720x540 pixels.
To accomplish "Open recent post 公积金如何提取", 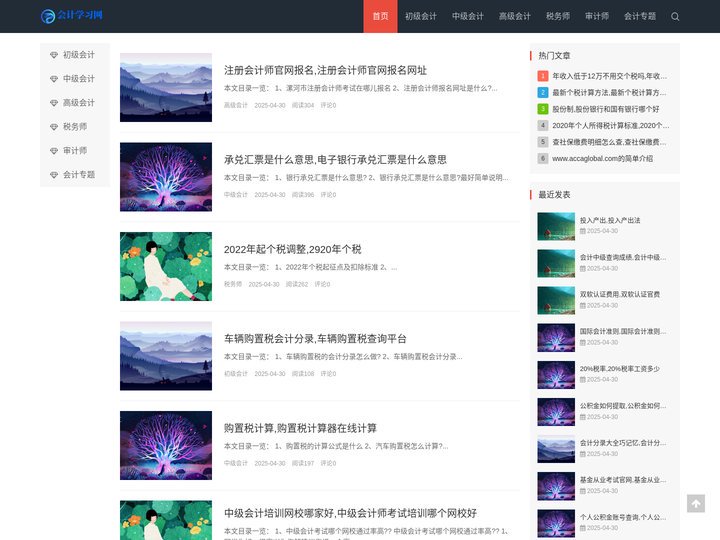I will (623, 406).
